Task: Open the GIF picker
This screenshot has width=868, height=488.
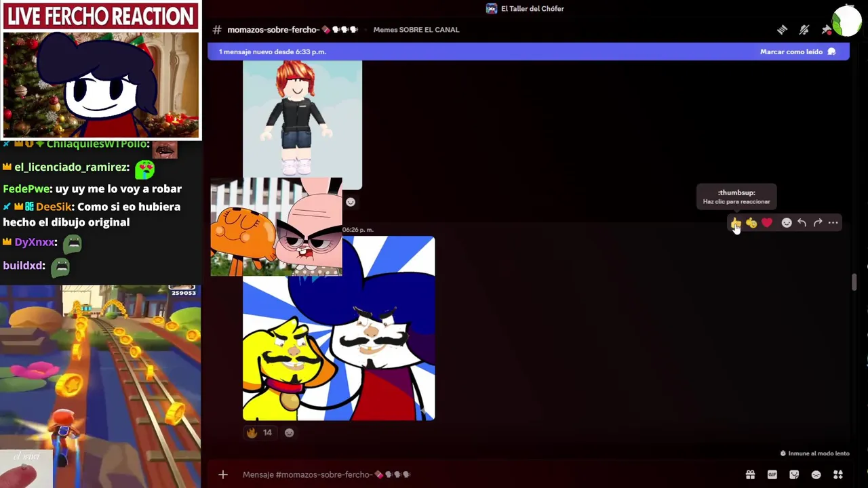Action: (x=772, y=474)
